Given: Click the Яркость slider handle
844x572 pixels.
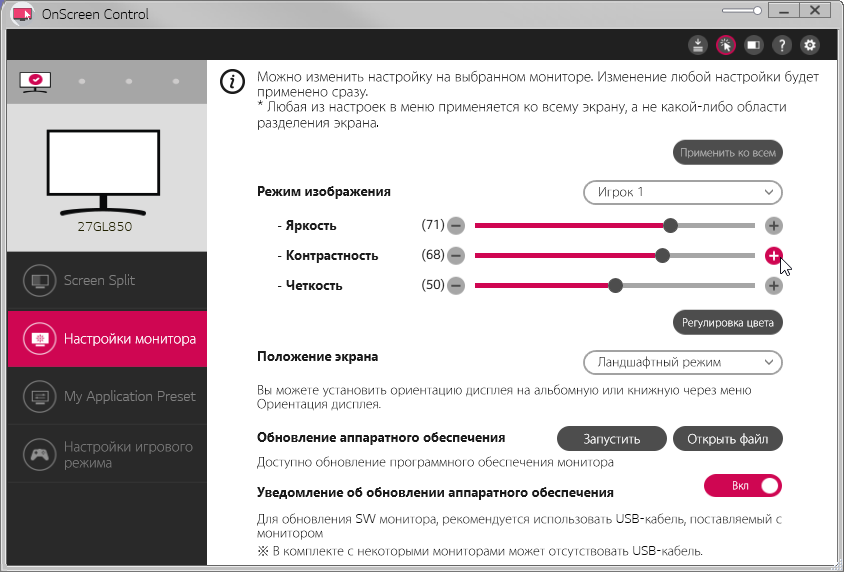Looking at the screenshot, I should tap(670, 225).
